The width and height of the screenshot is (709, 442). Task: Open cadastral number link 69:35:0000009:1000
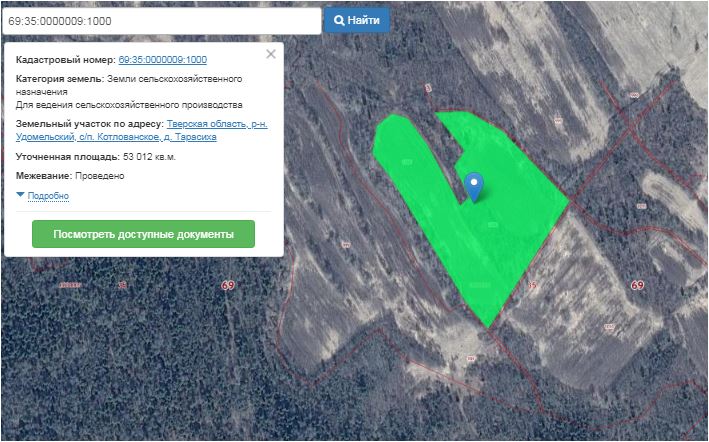coord(162,60)
